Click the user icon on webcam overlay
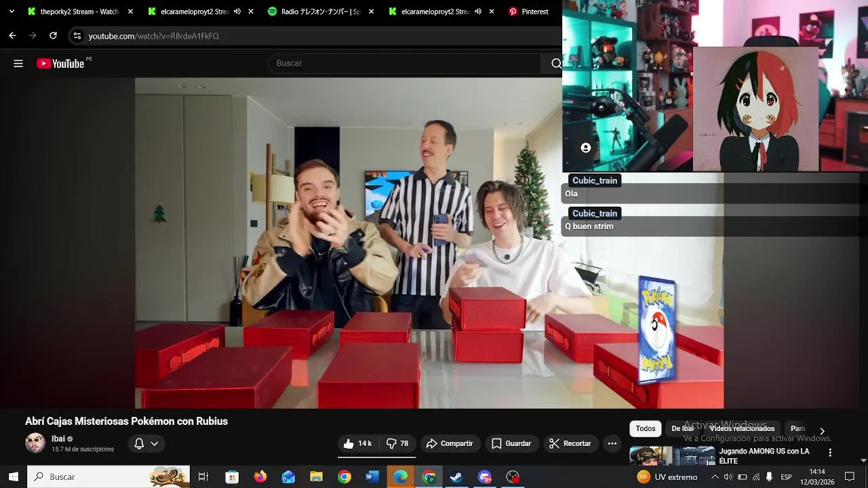The height and width of the screenshot is (488, 868). click(x=586, y=148)
